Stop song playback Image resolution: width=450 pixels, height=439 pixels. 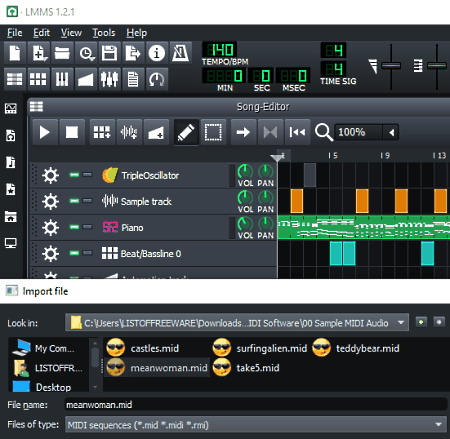coord(72,132)
